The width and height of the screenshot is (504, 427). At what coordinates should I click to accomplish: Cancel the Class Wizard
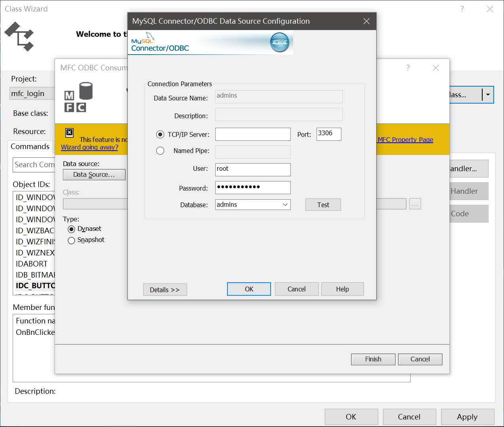[x=409, y=417]
